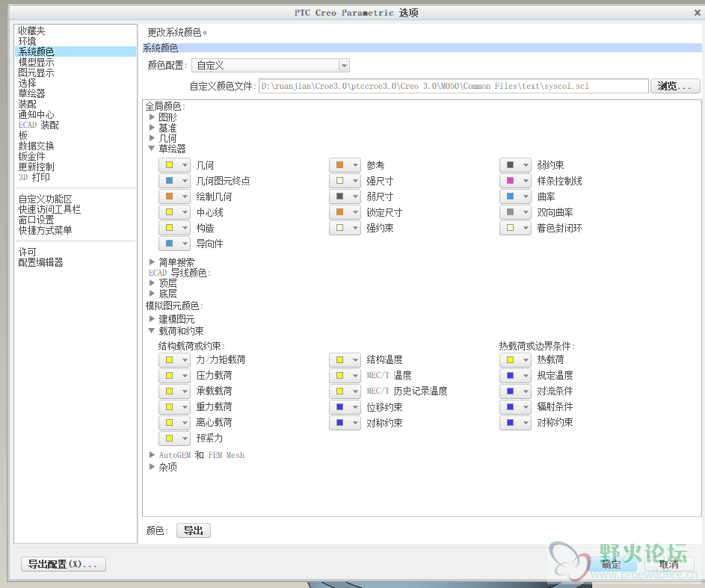705x588 pixels.
Task: Change the 弱尺寸 color swatch
Action: 345,196
